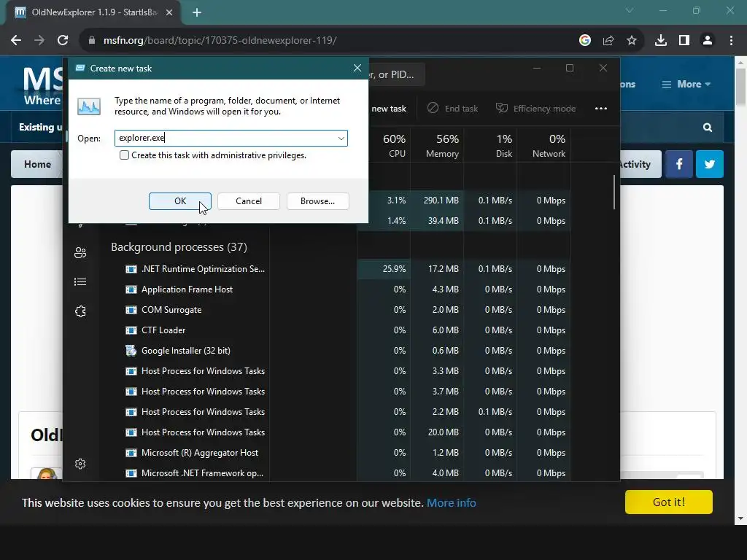The image size is (747, 560).
Task: Go back in Chrome
Action: click(x=16, y=41)
